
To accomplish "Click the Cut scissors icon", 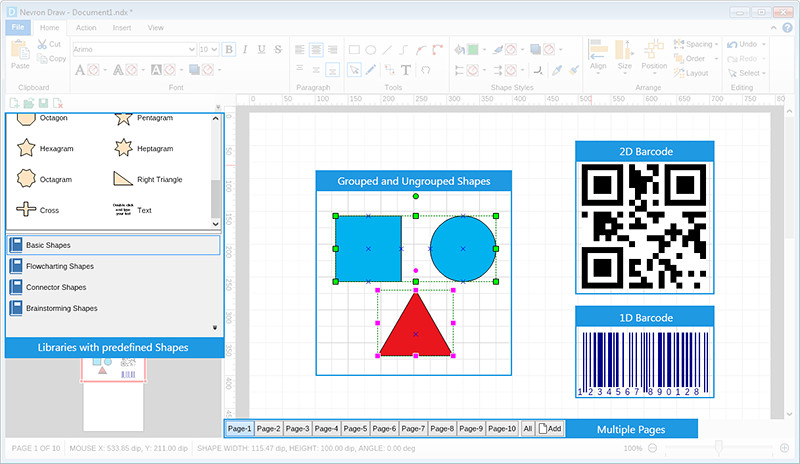I will tap(42, 44).
